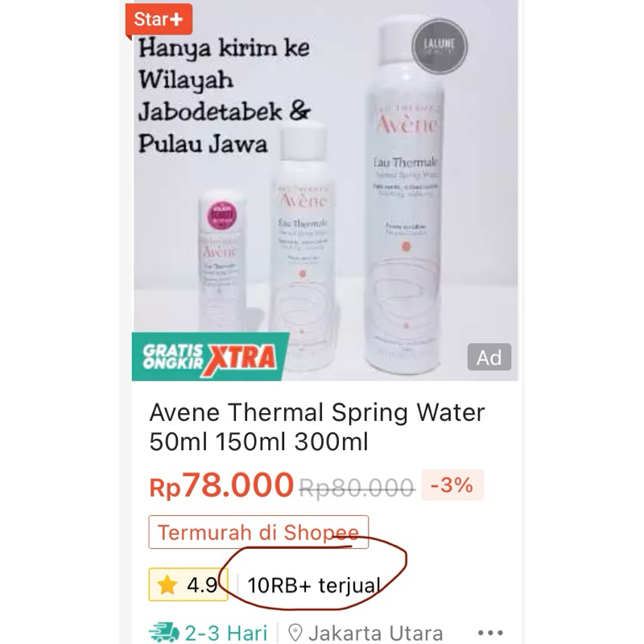Click the Termurah di Shopee label
Screen dimensions: 644x644
258,532
